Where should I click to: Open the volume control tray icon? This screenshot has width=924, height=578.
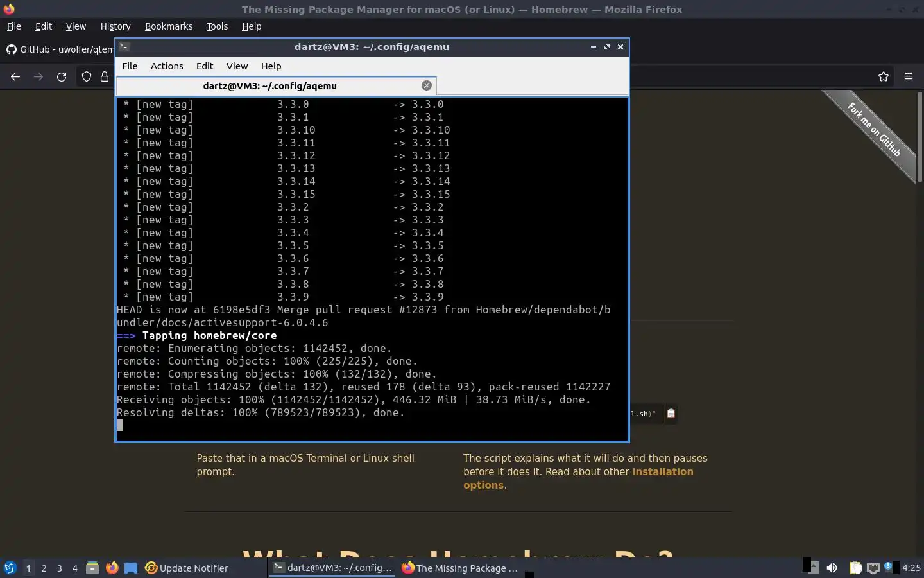(832, 568)
